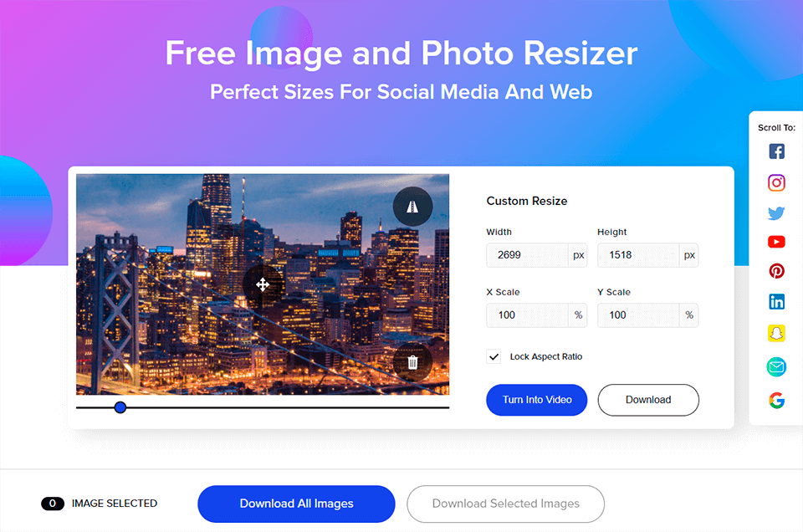Screen dimensions: 803x532
Task: Go to YouTube section icon
Action: tap(776, 242)
